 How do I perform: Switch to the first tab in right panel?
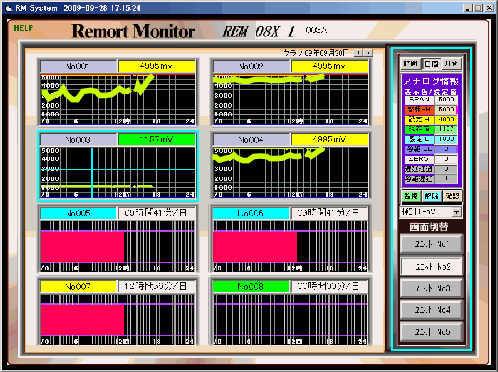click(x=411, y=63)
